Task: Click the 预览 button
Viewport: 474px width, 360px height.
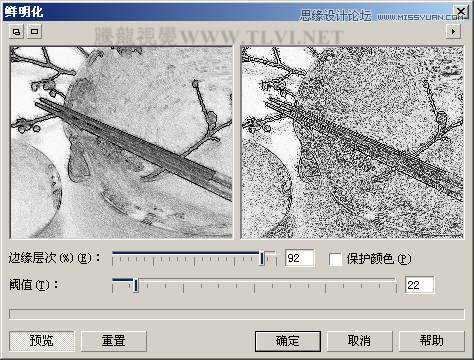Action: click(42, 341)
